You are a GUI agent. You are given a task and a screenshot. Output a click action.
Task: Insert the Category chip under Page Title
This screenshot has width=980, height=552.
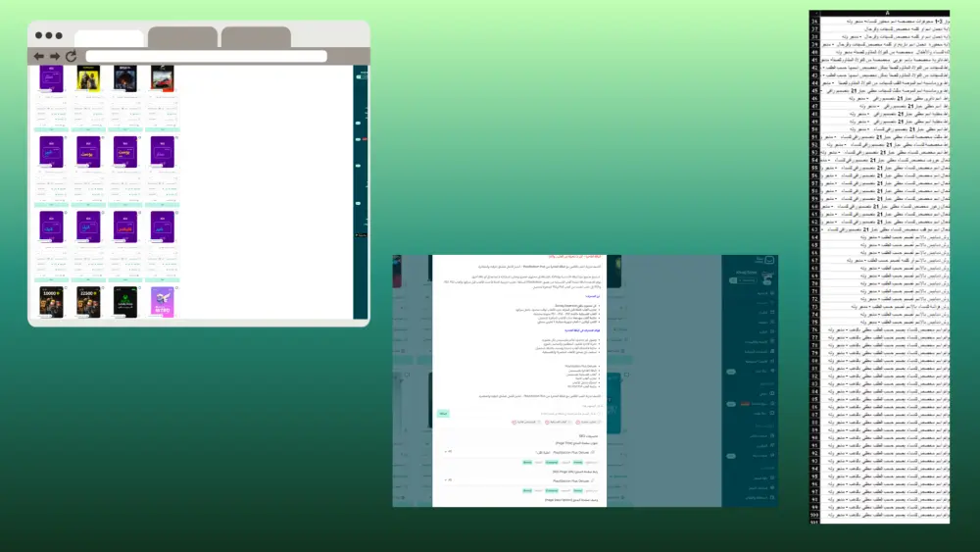552,463
